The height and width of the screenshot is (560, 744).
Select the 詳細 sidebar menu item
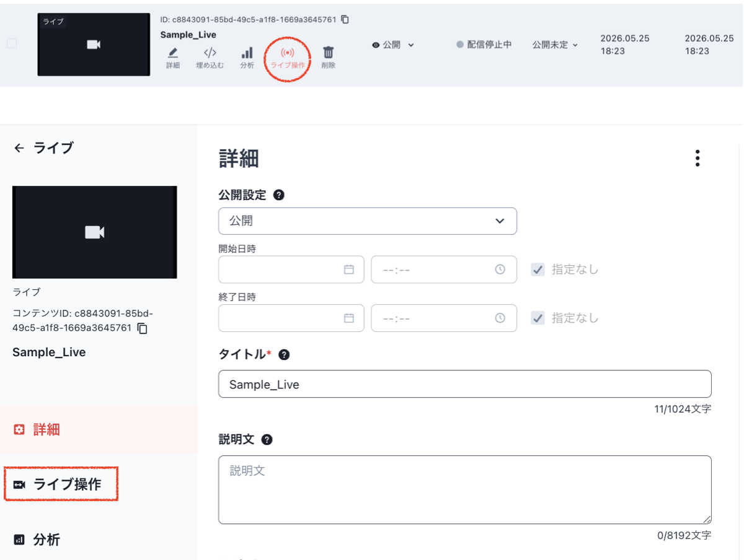[99, 429]
